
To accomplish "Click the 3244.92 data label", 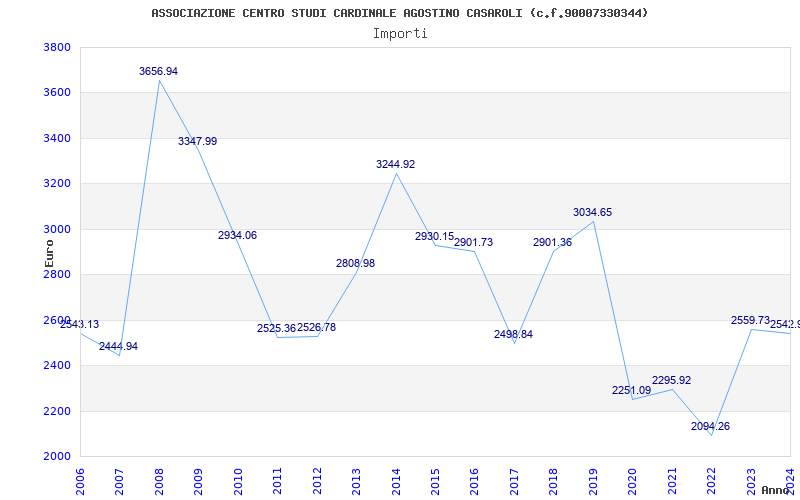I will point(395,165).
